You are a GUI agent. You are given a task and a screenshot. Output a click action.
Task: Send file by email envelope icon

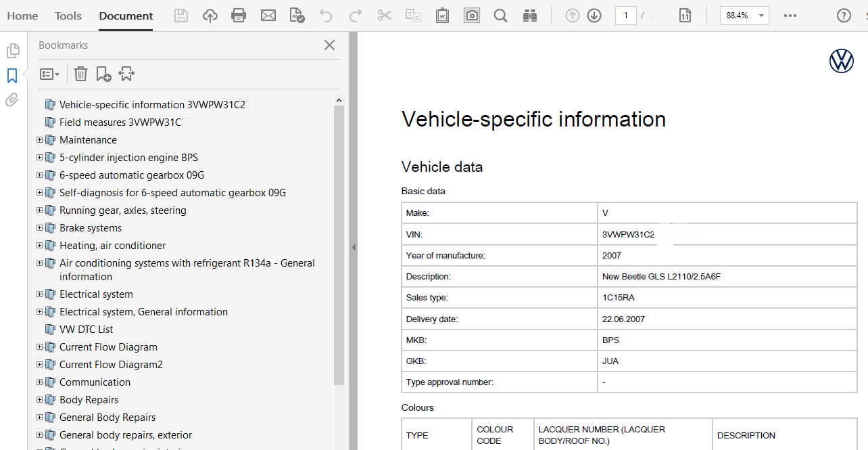[268, 16]
